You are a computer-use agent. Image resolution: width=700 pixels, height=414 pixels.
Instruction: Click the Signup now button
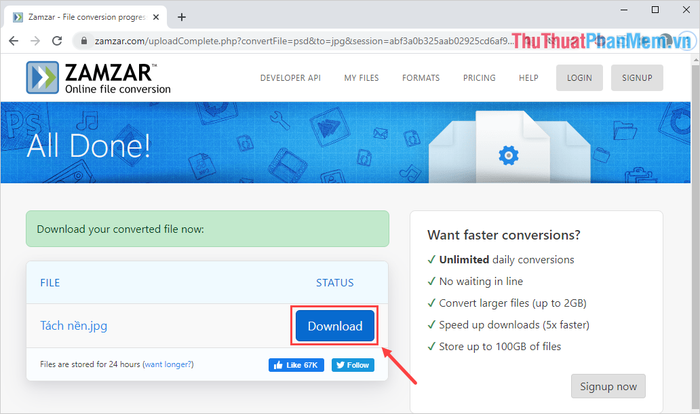pos(608,386)
